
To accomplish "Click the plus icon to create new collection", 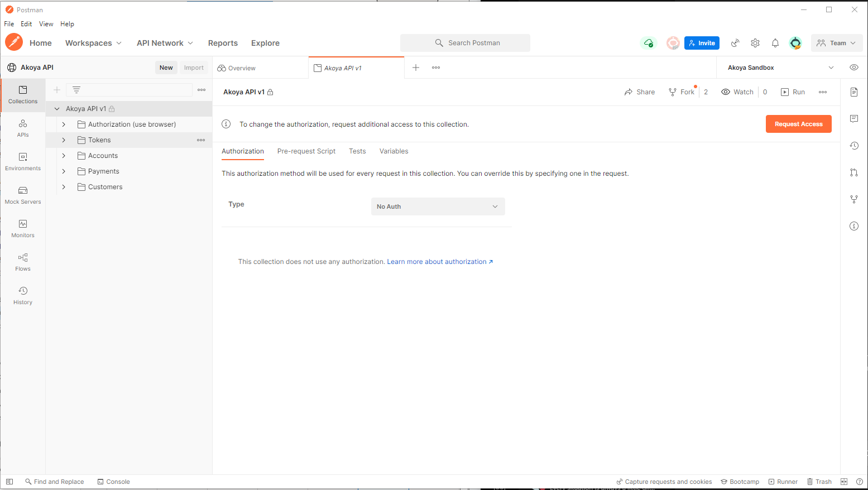I will tap(57, 90).
